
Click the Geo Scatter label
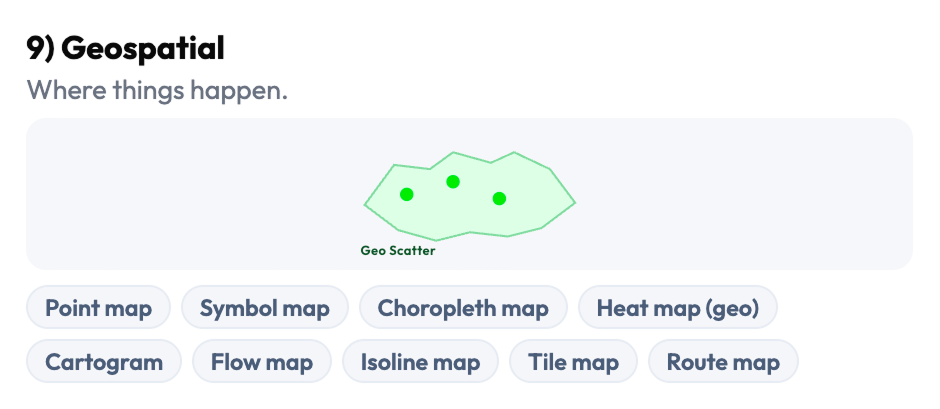398,251
